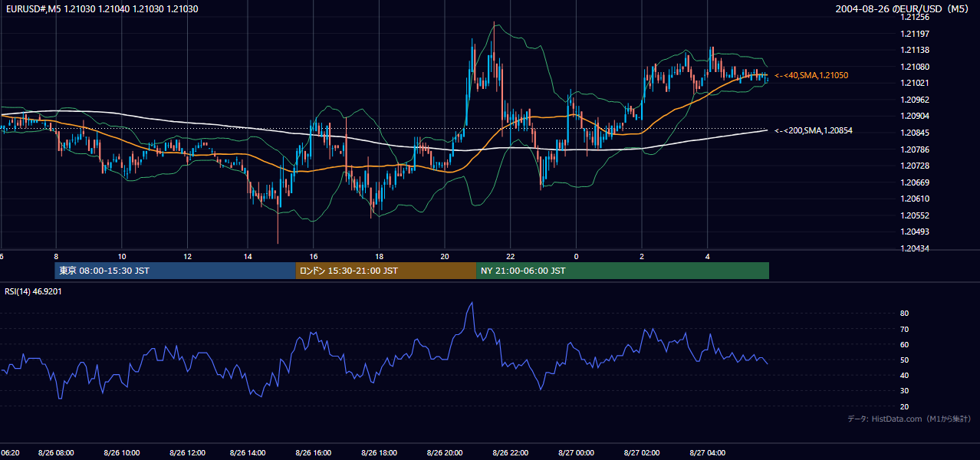980x460 pixels.
Task: Click the 8/27 02:00 time axis label
Action: (x=641, y=453)
